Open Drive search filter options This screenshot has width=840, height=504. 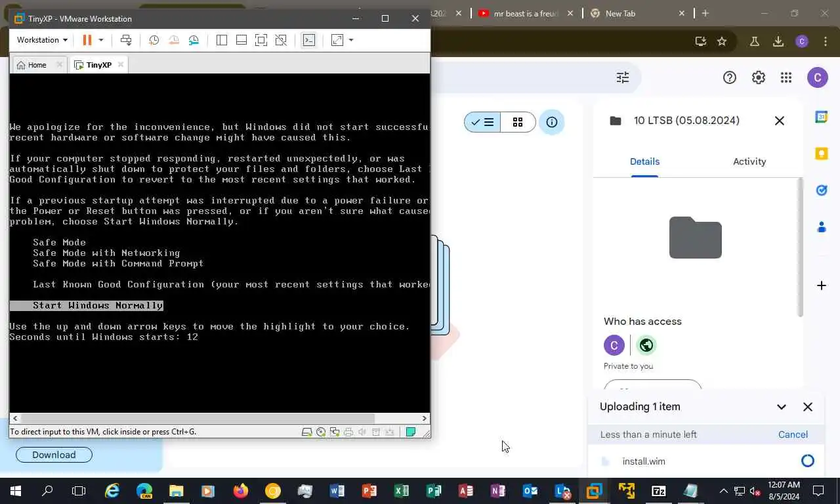click(623, 77)
